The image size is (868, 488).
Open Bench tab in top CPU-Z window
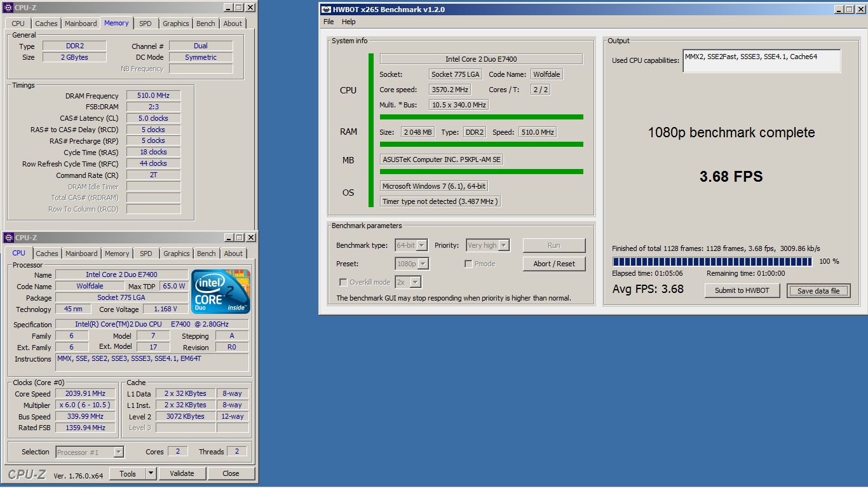point(206,24)
